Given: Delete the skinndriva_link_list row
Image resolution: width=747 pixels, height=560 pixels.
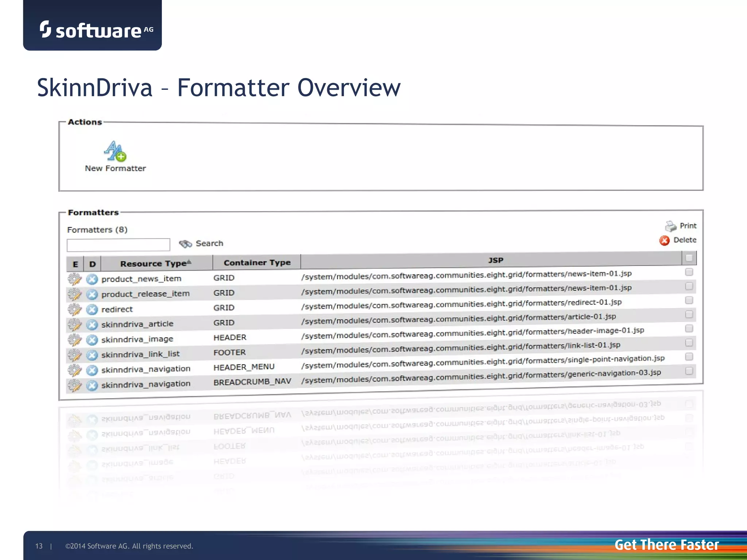Looking at the screenshot, I should [x=92, y=355].
